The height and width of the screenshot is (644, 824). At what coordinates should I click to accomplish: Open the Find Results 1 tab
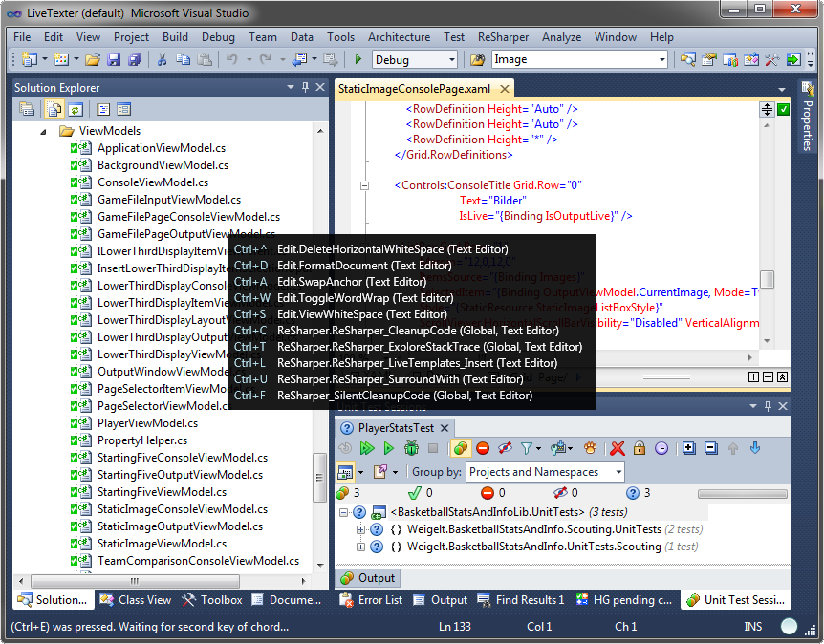pos(521,600)
